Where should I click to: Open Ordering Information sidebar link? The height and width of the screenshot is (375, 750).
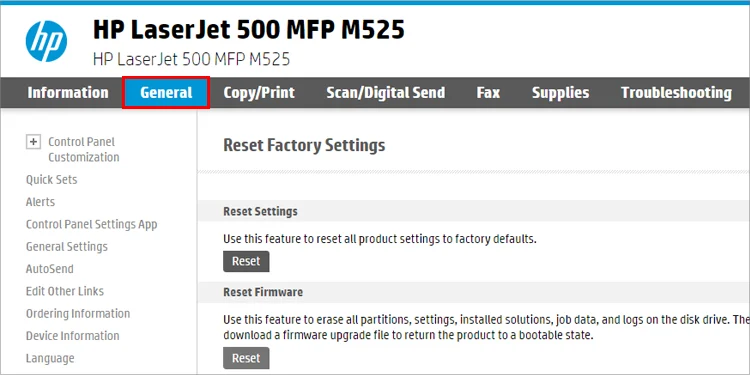[x=78, y=314]
